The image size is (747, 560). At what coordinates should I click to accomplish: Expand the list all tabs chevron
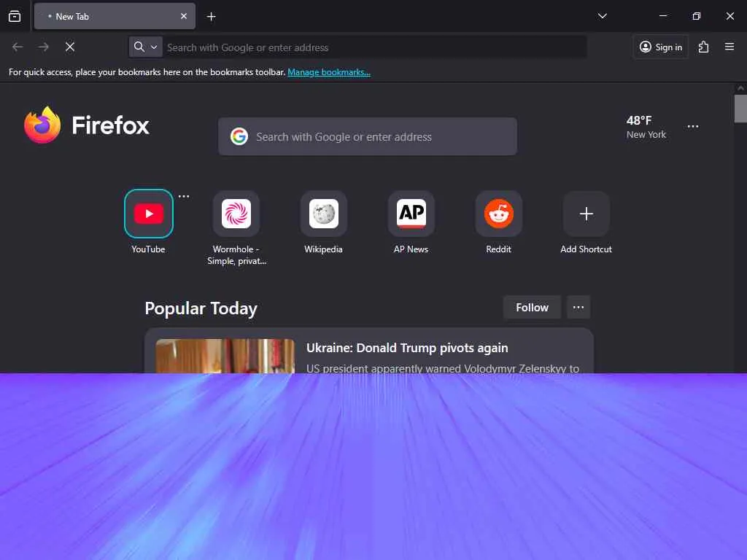pyautogui.click(x=602, y=16)
